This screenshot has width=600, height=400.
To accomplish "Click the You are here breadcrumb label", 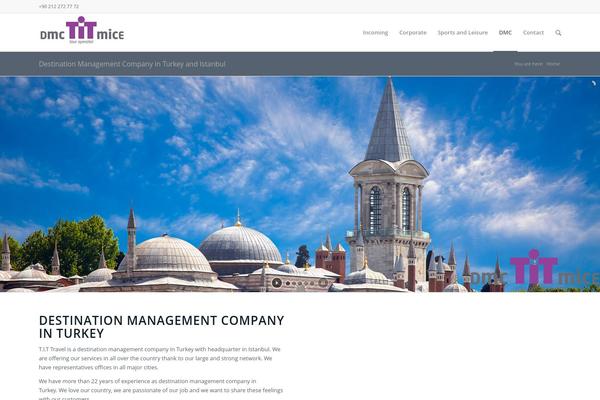I will click(528, 64).
